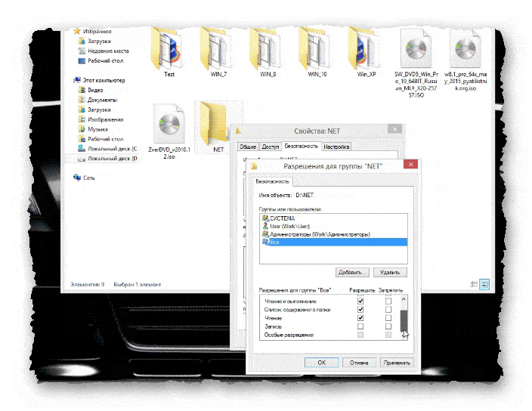Open the Test folder icon

click(168, 48)
